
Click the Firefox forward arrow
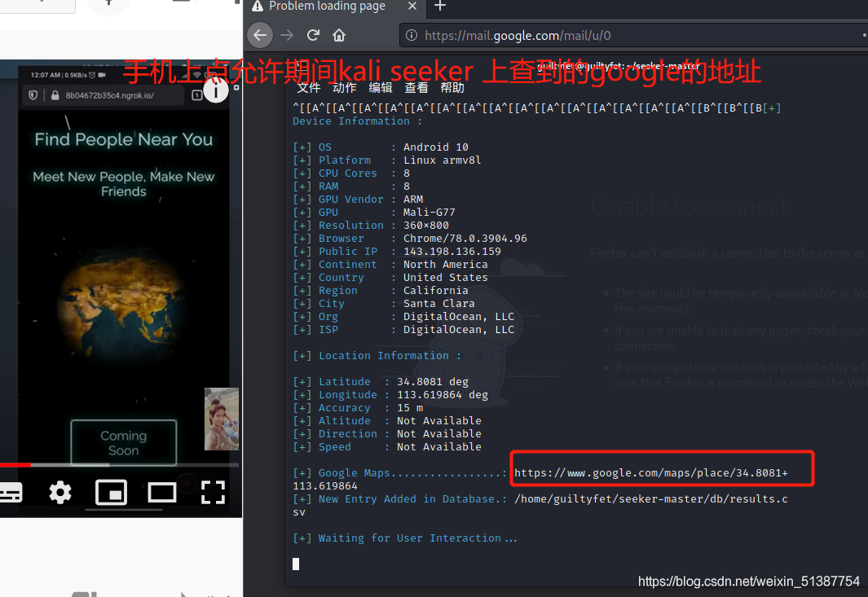coord(287,35)
